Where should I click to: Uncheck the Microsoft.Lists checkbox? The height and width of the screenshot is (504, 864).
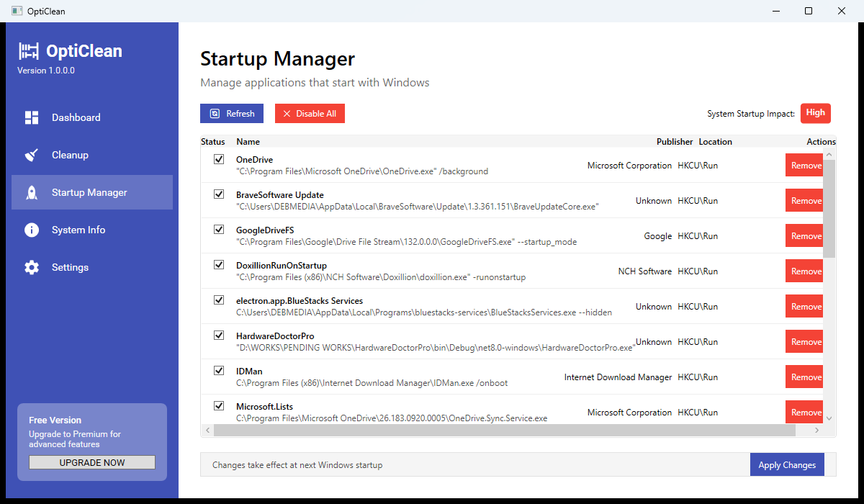click(219, 406)
